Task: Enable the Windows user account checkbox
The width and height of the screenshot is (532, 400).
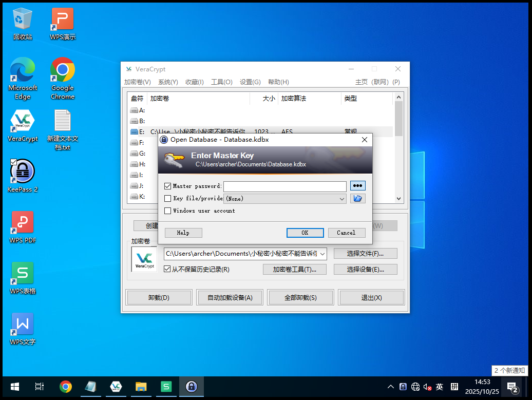Action: (x=167, y=211)
